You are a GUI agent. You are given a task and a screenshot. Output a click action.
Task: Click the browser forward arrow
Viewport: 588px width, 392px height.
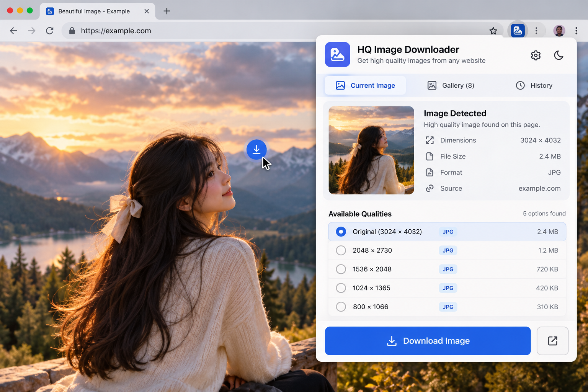(x=32, y=31)
